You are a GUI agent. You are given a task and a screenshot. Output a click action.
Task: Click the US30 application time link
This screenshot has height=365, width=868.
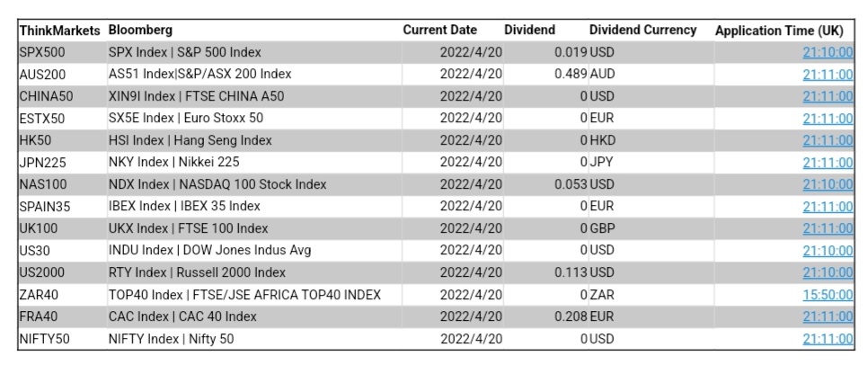(828, 250)
